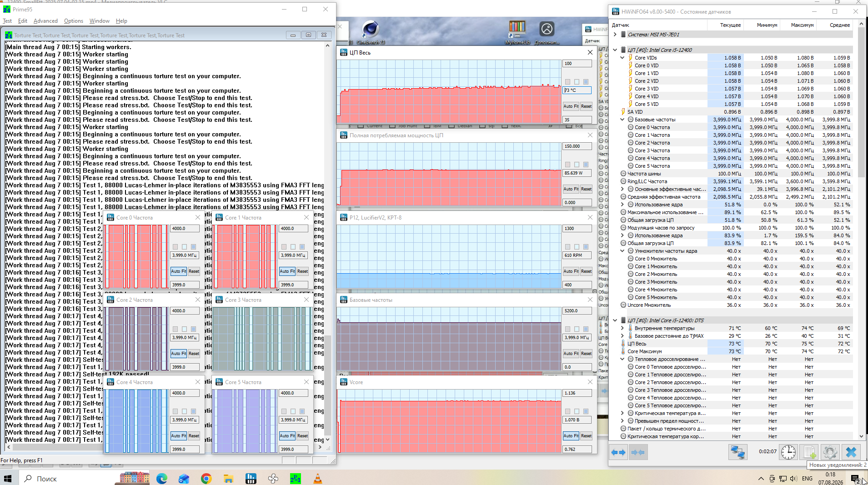Show hidden tray icons chevron

761,479
